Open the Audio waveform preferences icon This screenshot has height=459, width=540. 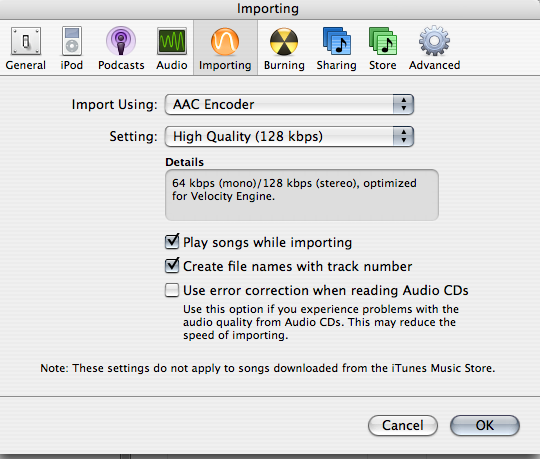(172, 41)
